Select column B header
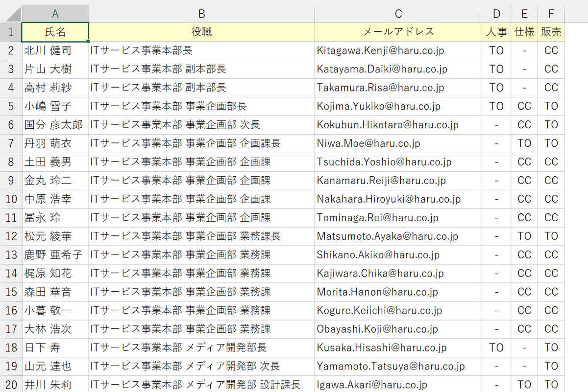 (x=202, y=13)
